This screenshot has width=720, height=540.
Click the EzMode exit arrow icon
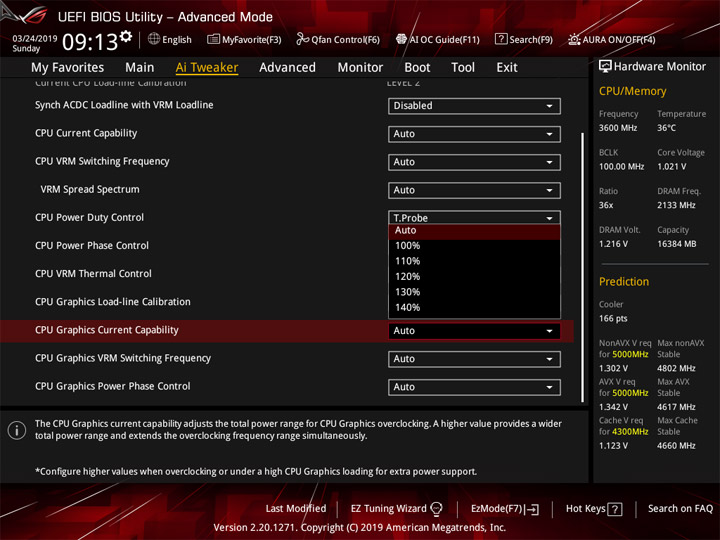click(x=533, y=509)
